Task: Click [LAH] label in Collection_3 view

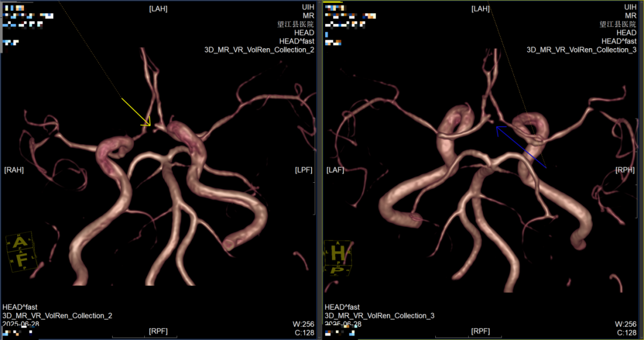Action: tap(481, 8)
